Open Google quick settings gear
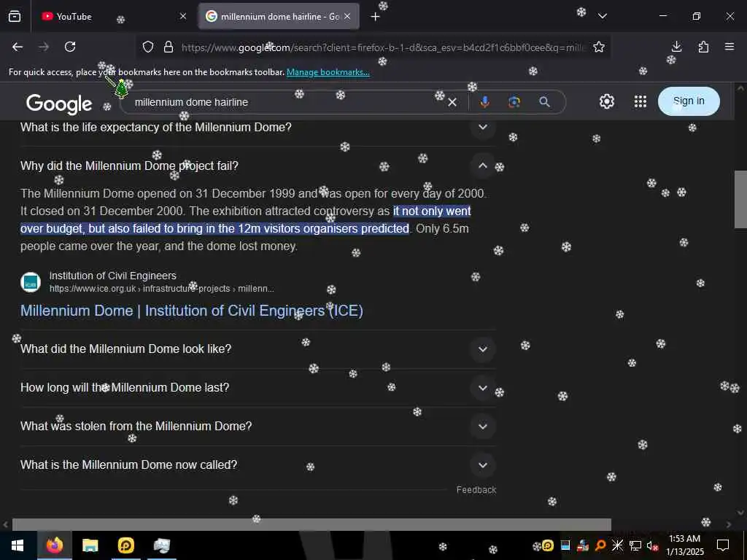Viewport: 747px width, 560px height. pyautogui.click(x=606, y=101)
